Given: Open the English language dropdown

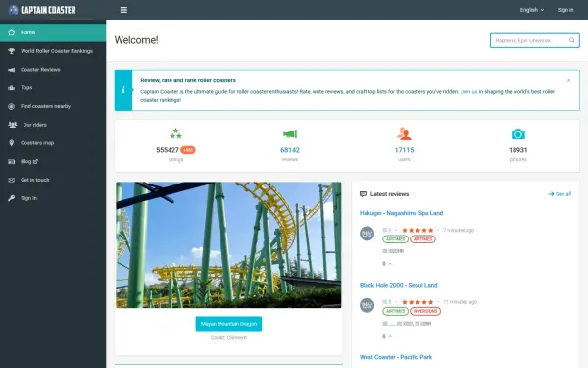Looking at the screenshot, I should pos(532,10).
